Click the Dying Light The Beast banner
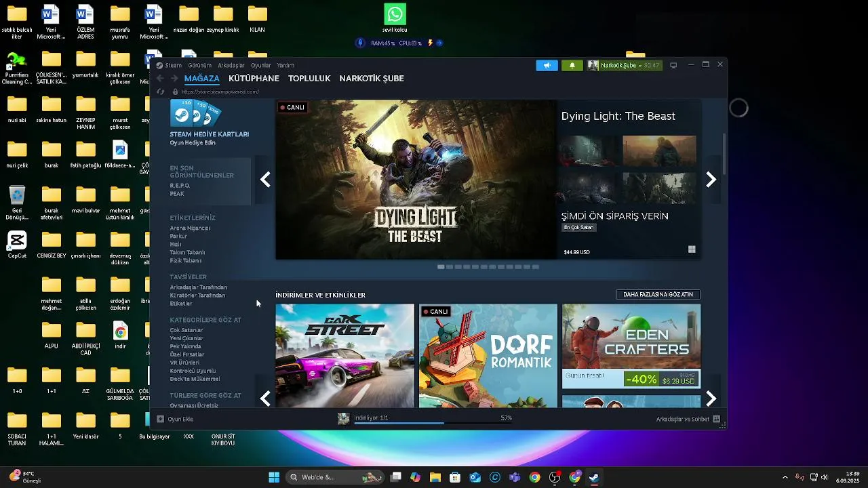868x488 pixels. coord(416,180)
